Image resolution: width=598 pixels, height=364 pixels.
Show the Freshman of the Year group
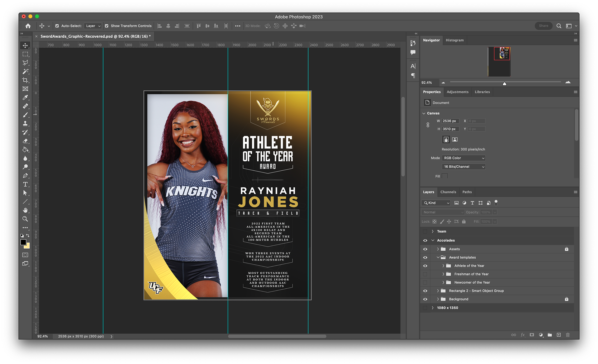click(x=425, y=274)
